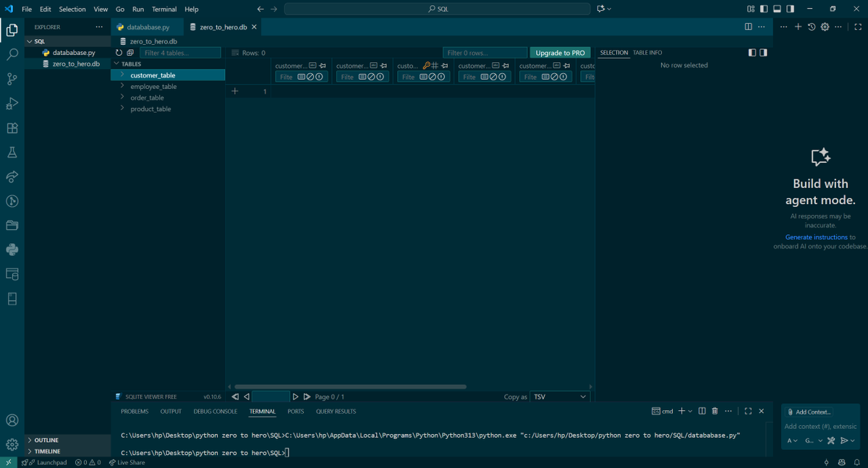Click the send arrow in chat input

click(x=844, y=441)
